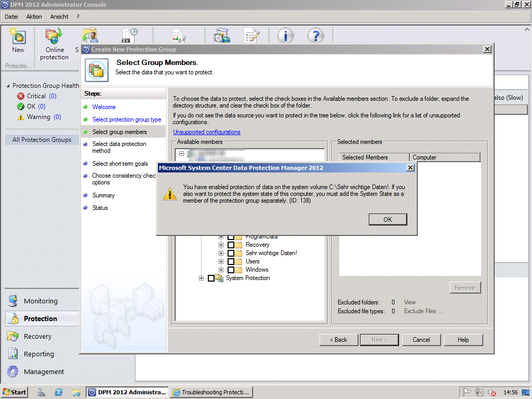Collapse the top server node in Available members
Screen dimensions: 532x399
181,153
